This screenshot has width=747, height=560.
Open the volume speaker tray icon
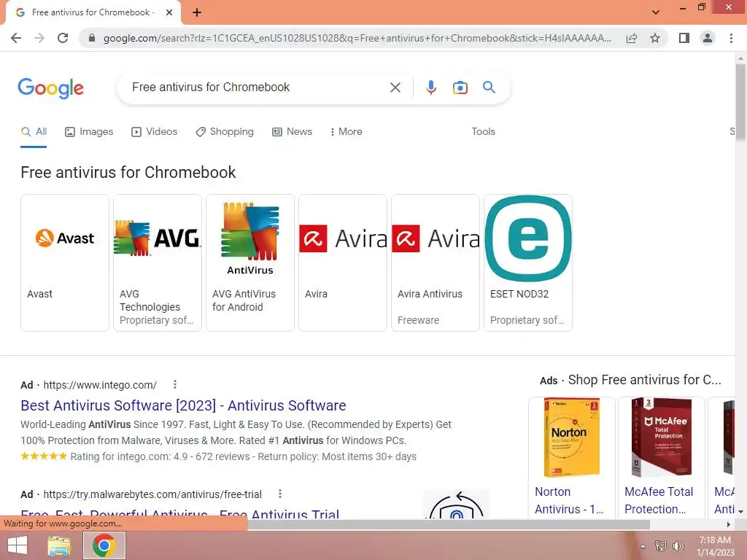coord(678,546)
